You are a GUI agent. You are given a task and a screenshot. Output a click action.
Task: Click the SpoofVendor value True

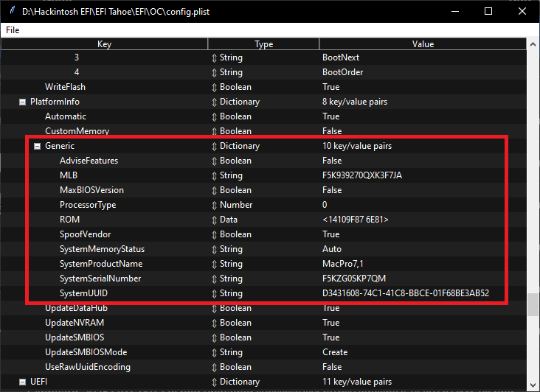pyautogui.click(x=331, y=234)
